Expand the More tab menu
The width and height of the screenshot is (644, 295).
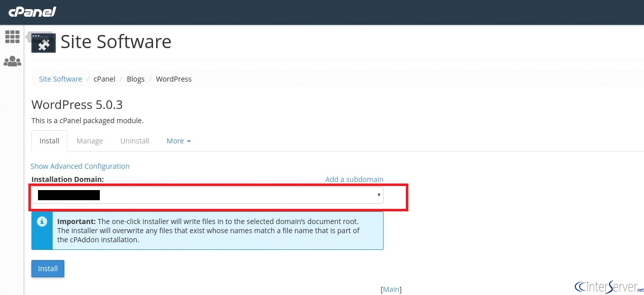tap(178, 141)
